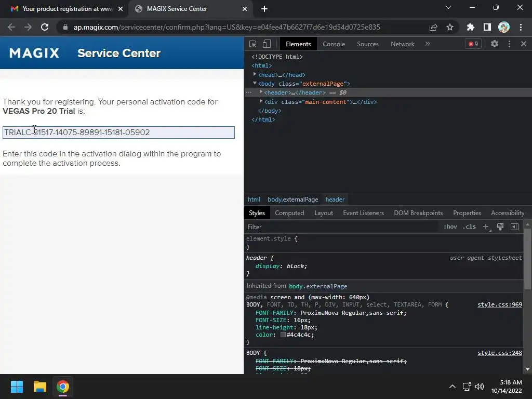Open DevTools settings gear
The image size is (532, 399).
coord(495,44)
